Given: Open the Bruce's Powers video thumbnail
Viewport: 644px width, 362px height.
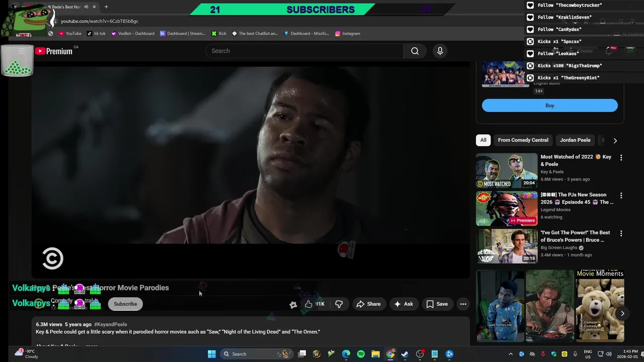Looking at the screenshot, I should (507, 246).
